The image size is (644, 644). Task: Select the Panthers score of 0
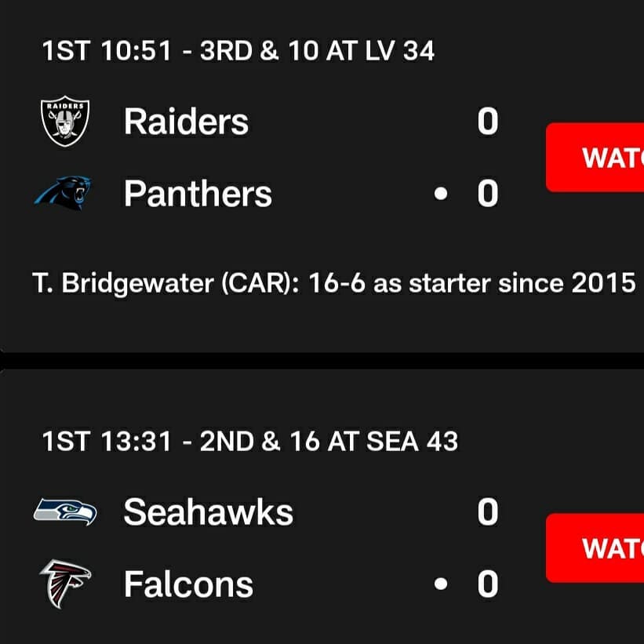click(488, 194)
